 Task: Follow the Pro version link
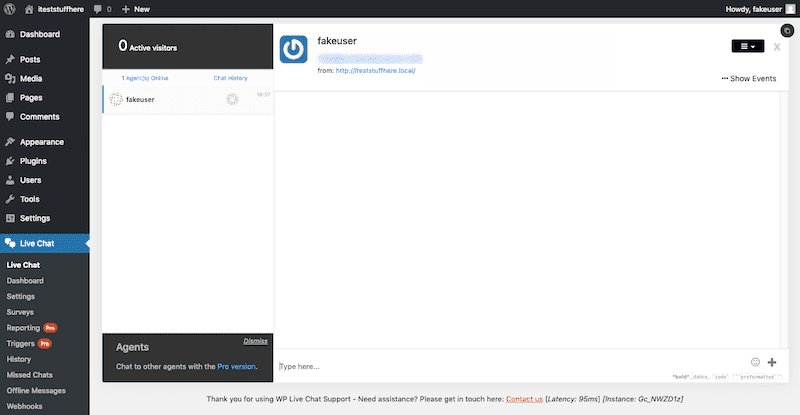(x=236, y=367)
